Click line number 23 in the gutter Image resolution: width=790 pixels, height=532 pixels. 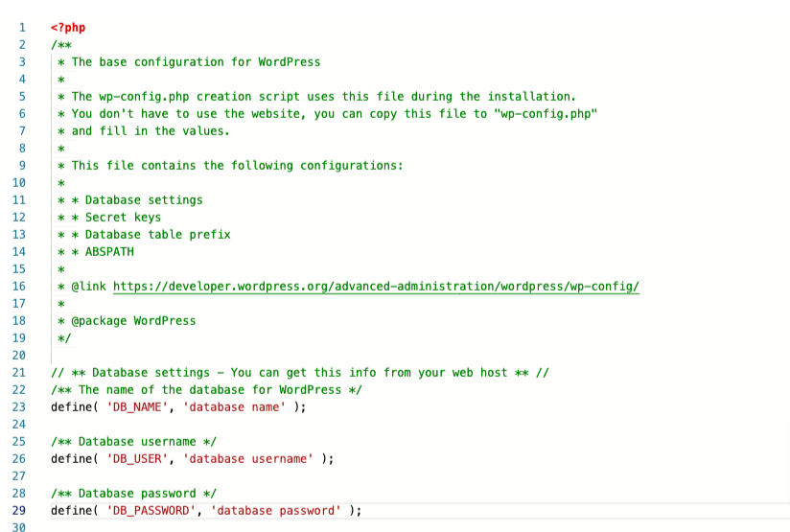click(x=19, y=407)
